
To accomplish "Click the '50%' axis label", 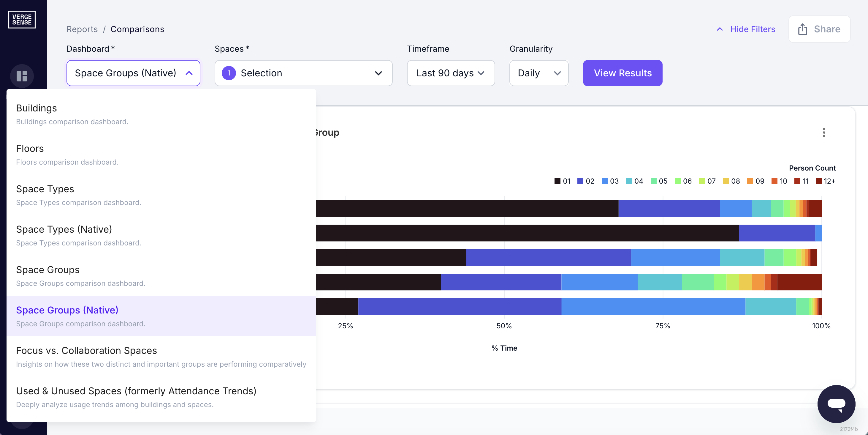I will (504, 326).
